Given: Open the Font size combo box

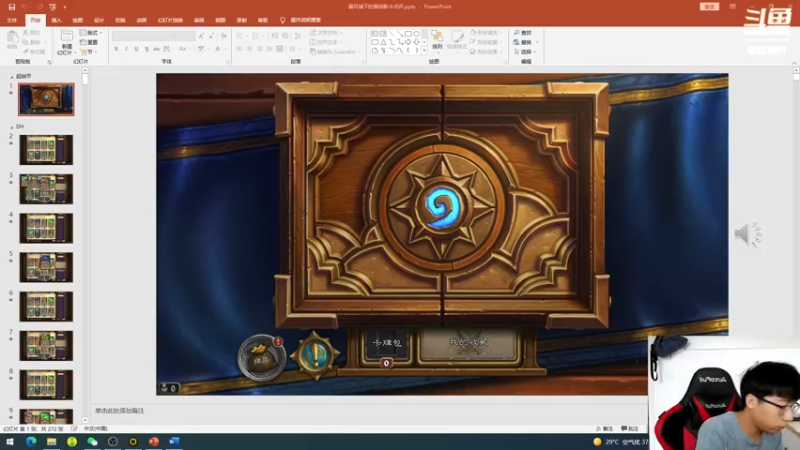Looking at the screenshot, I should (184, 36).
